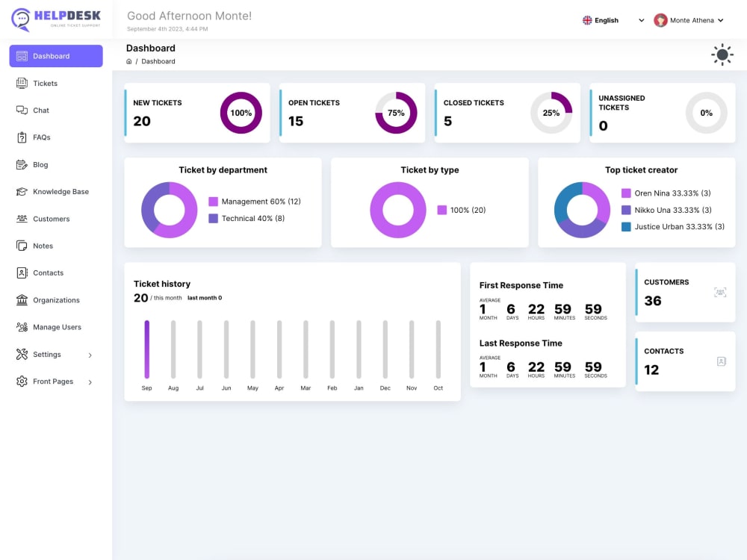Click Monte Athena's avatar picture
Screen dimensions: 747x560
tap(660, 20)
